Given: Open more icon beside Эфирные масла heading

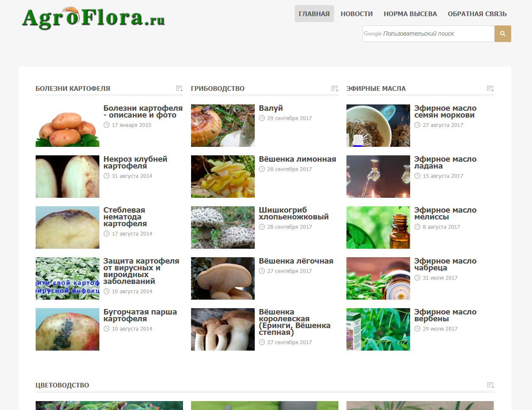Looking at the screenshot, I should click(490, 89).
